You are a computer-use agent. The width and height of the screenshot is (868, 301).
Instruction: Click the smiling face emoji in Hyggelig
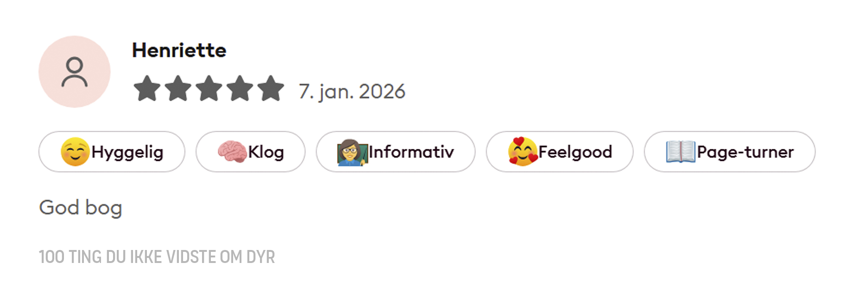click(x=75, y=152)
